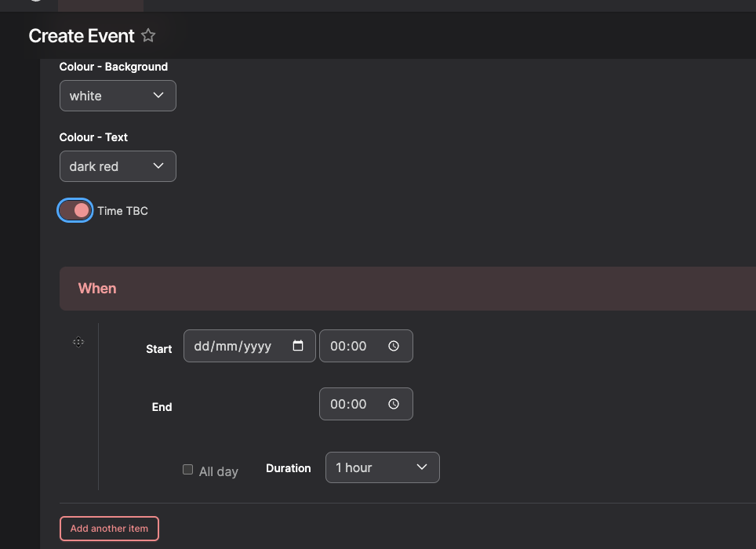Open the Colour - Text dropdown showing dark red

tap(118, 165)
